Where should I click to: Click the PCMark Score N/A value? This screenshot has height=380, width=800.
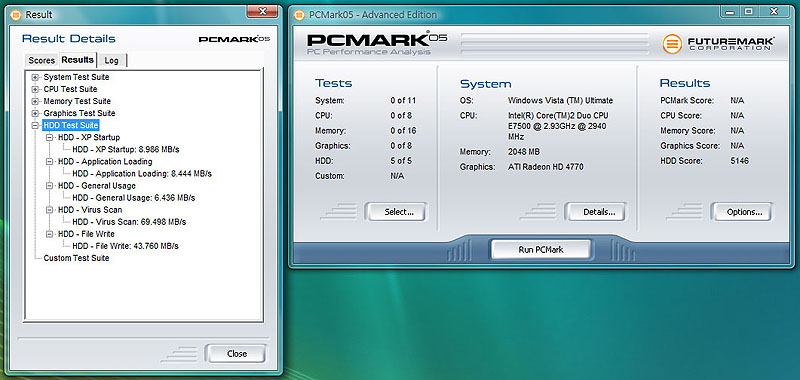point(737,101)
